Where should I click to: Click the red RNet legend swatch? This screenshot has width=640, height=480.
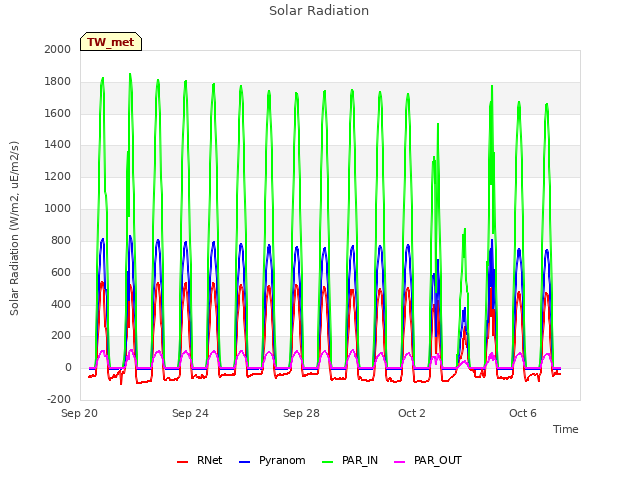pyautogui.click(x=182, y=462)
